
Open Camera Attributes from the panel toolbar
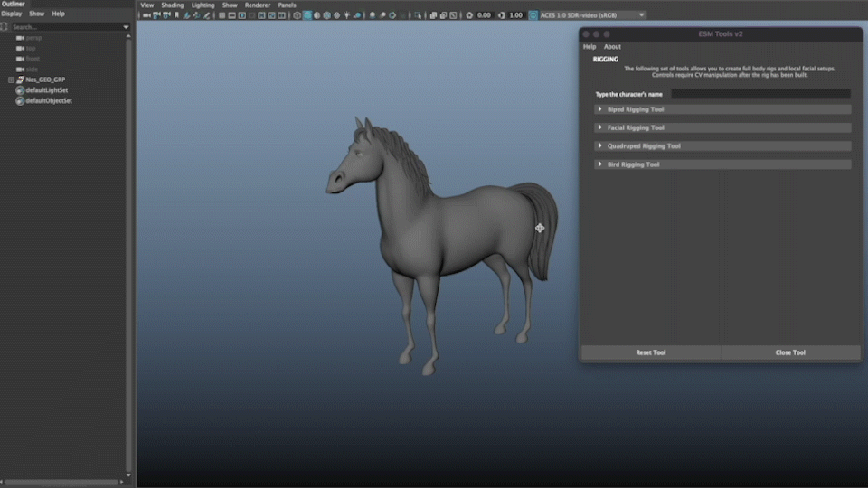pyautogui.click(x=166, y=15)
